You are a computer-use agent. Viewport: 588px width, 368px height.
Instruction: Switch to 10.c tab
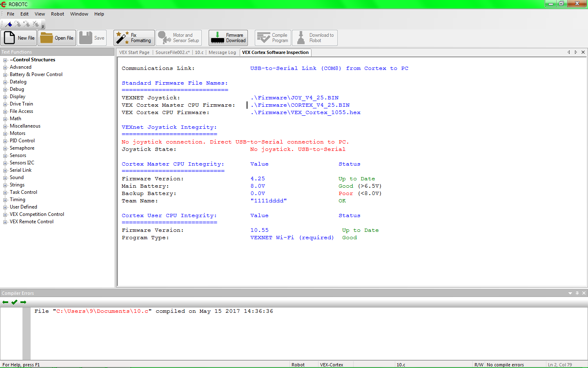(199, 52)
